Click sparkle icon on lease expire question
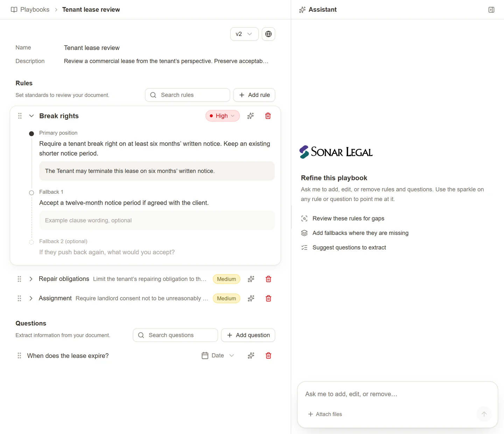This screenshot has height=434, width=504. point(251,356)
